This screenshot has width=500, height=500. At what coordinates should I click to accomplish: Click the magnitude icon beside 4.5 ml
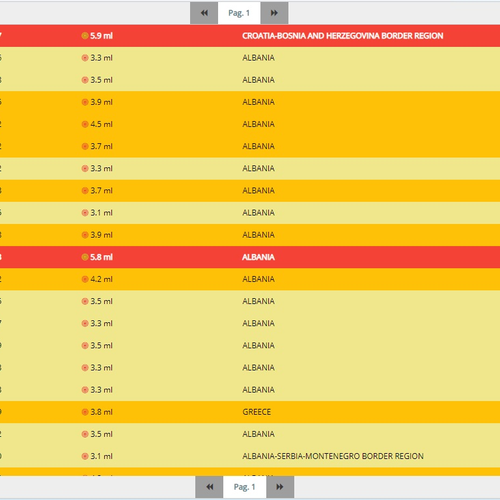click(x=85, y=124)
